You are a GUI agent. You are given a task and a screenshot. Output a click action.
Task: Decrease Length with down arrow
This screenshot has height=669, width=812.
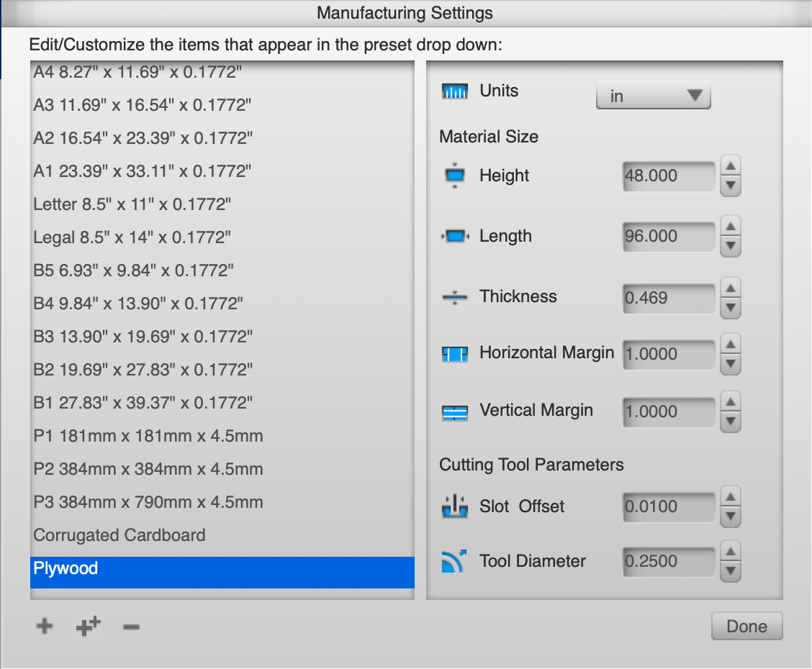pos(730,246)
